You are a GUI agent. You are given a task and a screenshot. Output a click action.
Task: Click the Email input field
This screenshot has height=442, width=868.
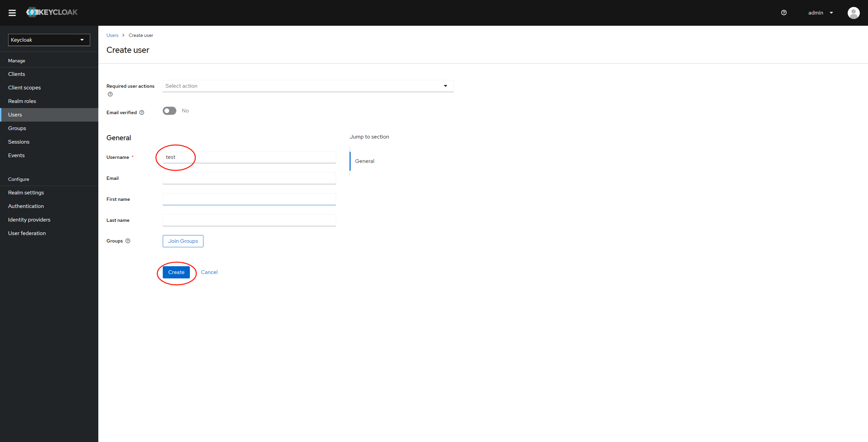(x=249, y=178)
